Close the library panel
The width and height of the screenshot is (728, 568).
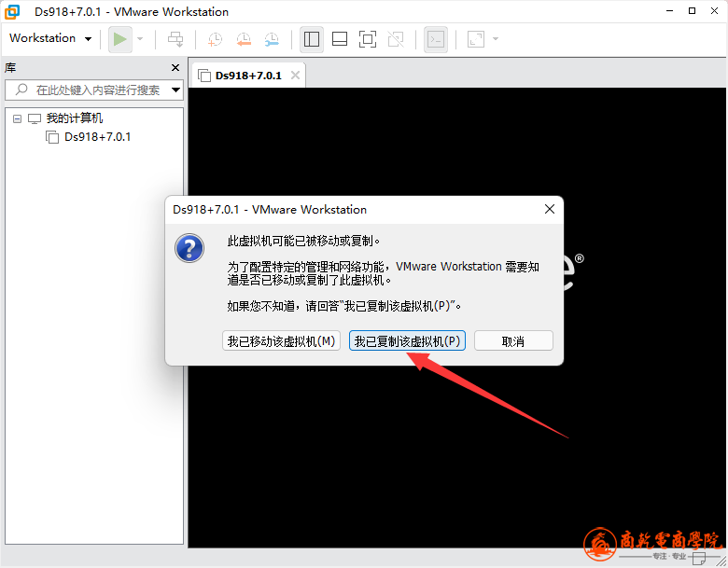[175, 68]
